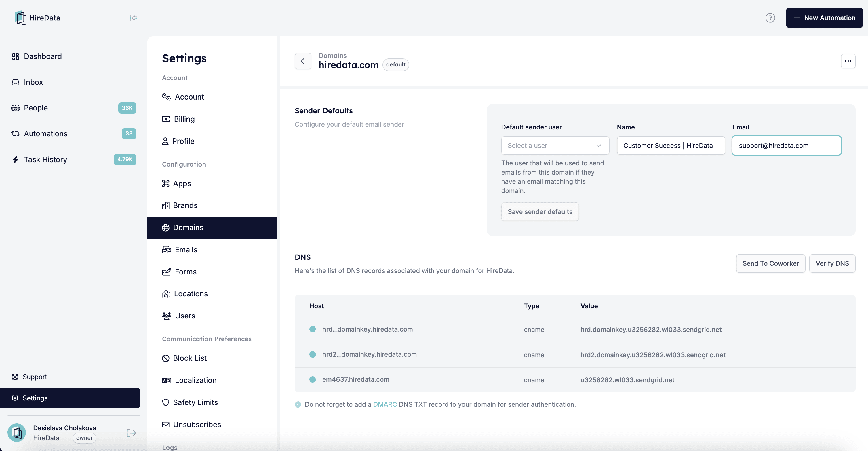The image size is (868, 451).
Task: Click the Settings gear icon in sidebar
Action: 15,398
